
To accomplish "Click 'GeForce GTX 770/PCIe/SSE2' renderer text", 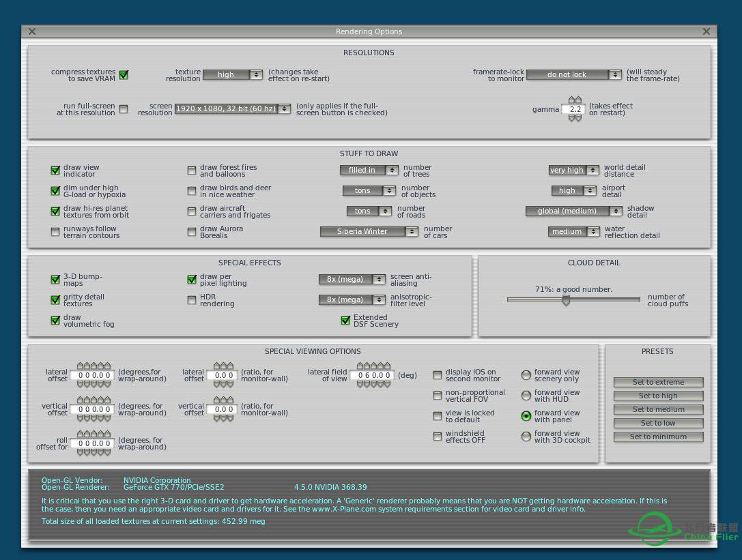I will click(173, 487).
